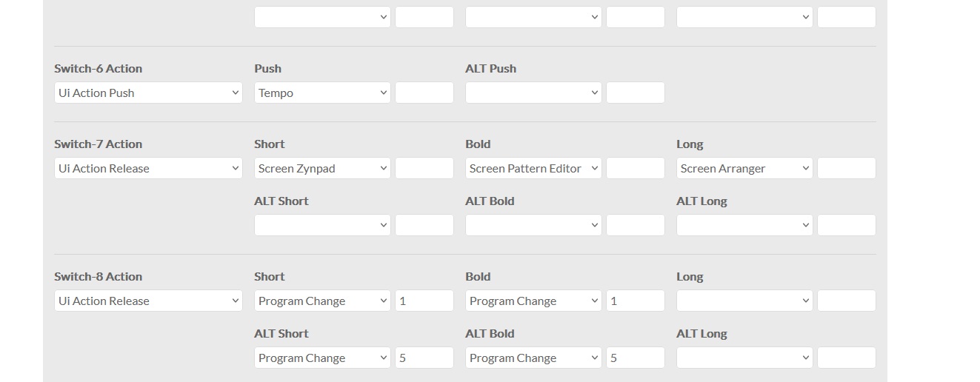Click Switch-8 ALT Short value field containing 5
The width and height of the screenshot is (980, 382).
coord(424,358)
